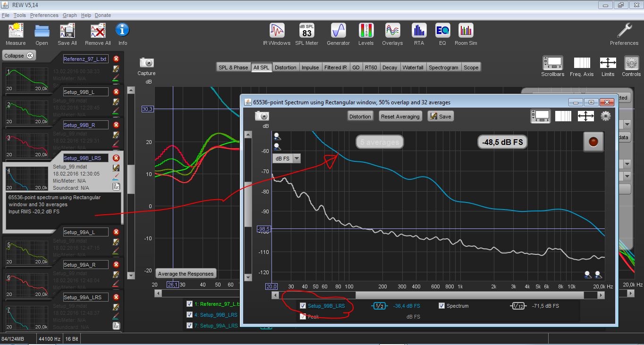This screenshot has height=345, width=644.
Task: Click the record button in RTA window
Action: [x=593, y=142]
